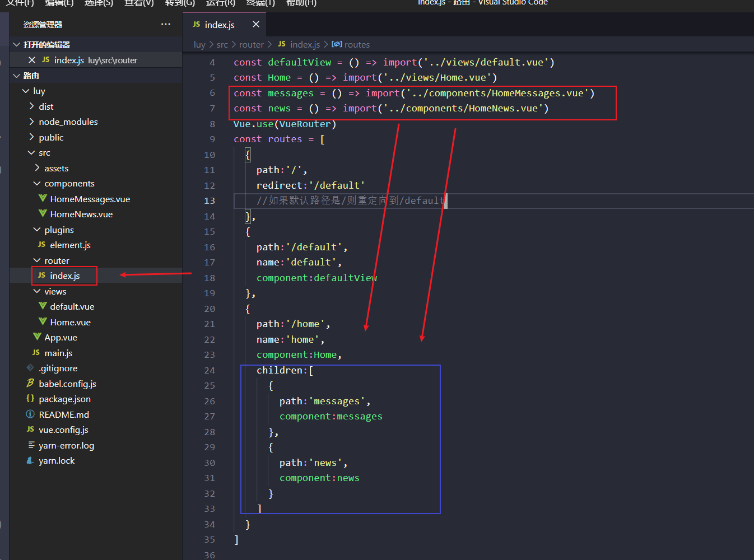Open yarn-error.log from the file tree

(66, 445)
